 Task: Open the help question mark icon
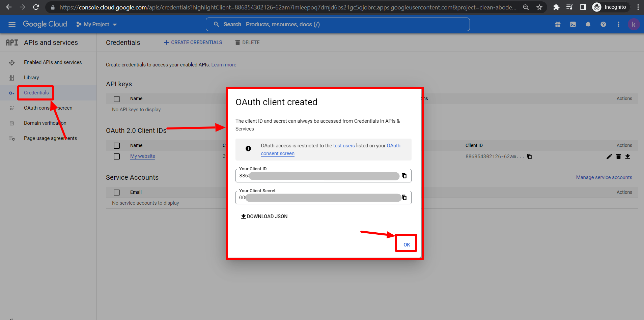point(603,24)
